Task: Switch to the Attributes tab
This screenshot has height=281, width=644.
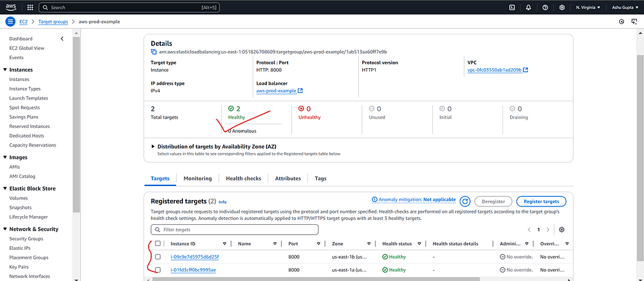Action: tap(288, 178)
